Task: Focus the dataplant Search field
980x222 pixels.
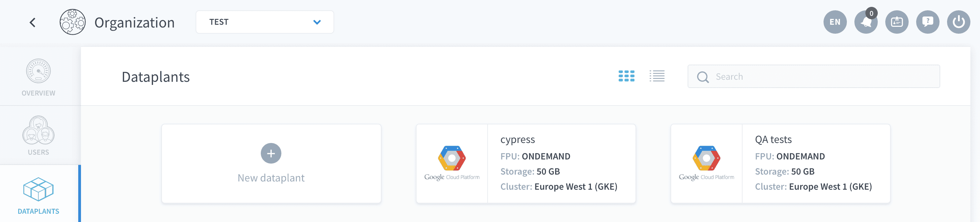Action: [813, 77]
